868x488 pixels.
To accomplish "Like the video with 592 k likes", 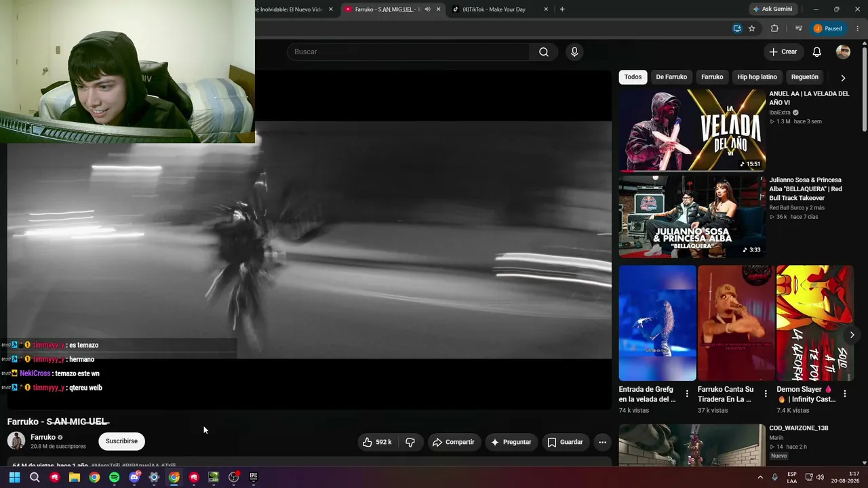I will click(378, 442).
